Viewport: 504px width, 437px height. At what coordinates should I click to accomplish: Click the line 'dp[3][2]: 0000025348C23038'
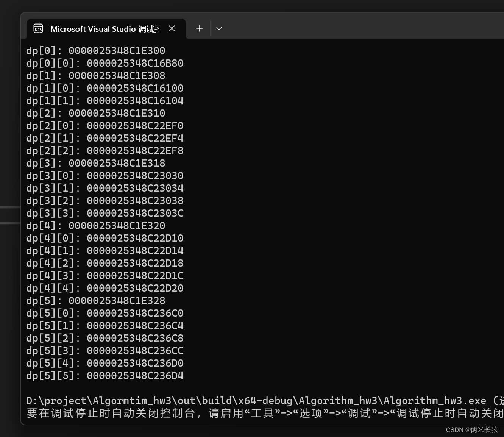pos(105,201)
